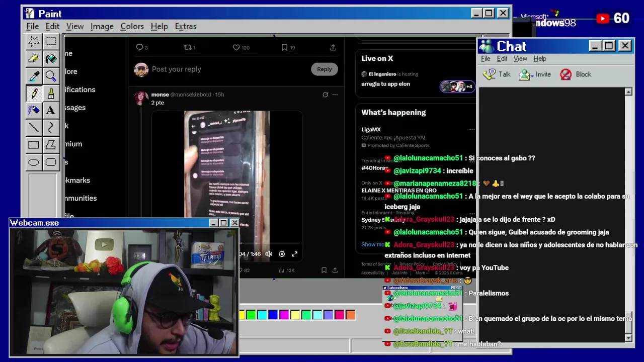Pick the magenta color swatch in palette

tap(284, 315)
